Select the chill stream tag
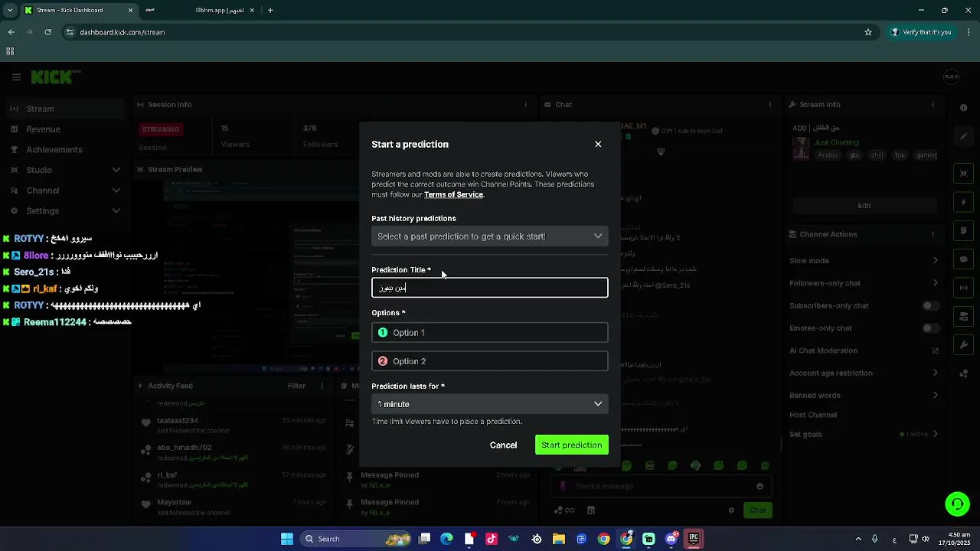The width and height of the screenshot is (980, 551). pyautogui.click(x=877, y=155)
